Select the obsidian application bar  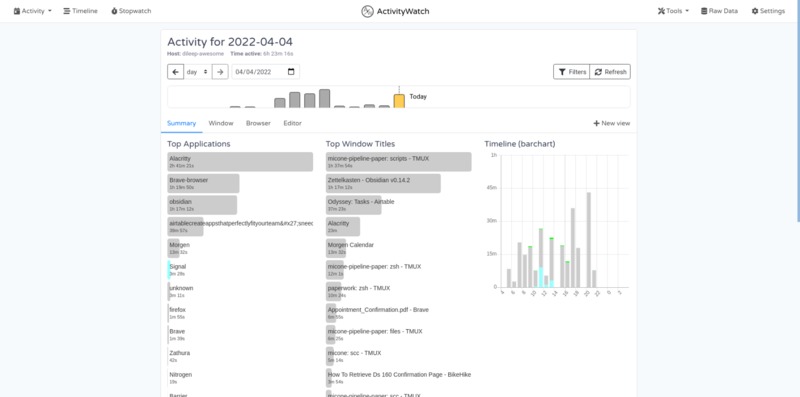(x=202, y=205)
